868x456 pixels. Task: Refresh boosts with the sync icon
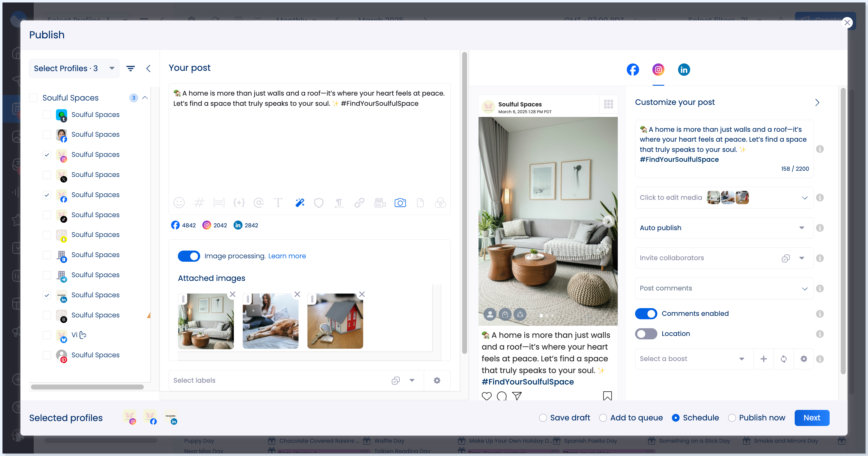[784, 359]
